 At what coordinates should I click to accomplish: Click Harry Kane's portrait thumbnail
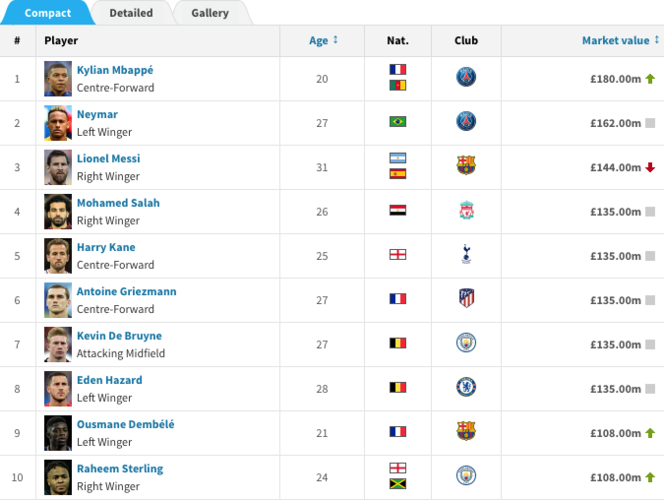point(58,256)
